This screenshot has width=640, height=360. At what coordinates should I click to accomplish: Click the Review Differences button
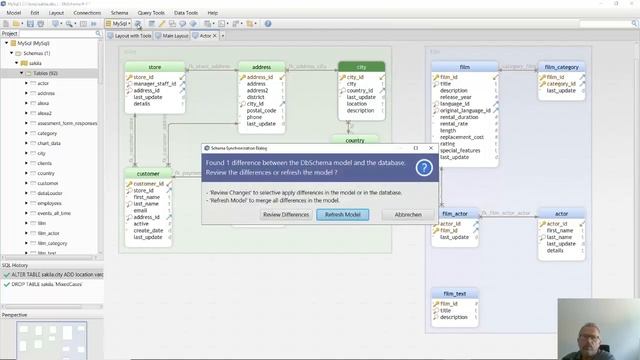click(286, 215)
